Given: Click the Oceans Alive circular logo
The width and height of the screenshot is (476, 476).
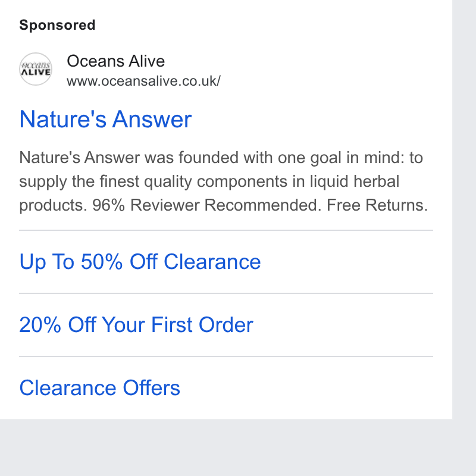Looking at the screenshot, I should 36,69.
